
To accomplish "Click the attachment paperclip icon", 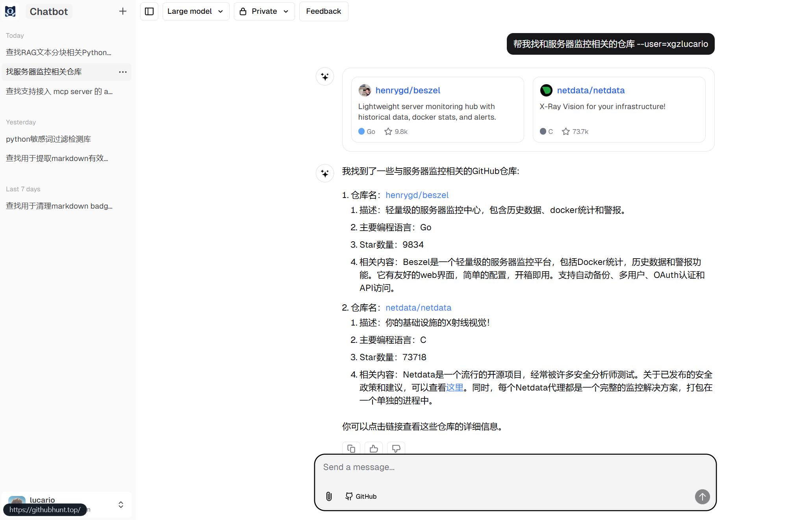I will tap(329, 496).
